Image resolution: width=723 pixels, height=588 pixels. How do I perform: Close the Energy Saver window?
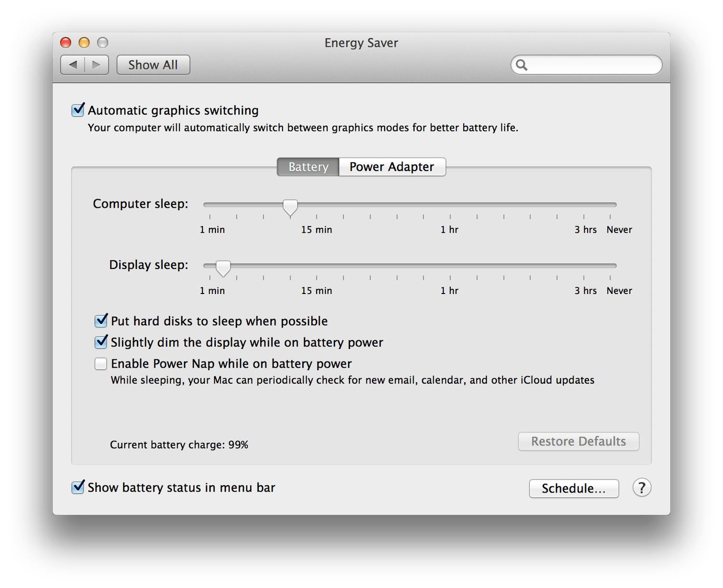tap(66, 43)
